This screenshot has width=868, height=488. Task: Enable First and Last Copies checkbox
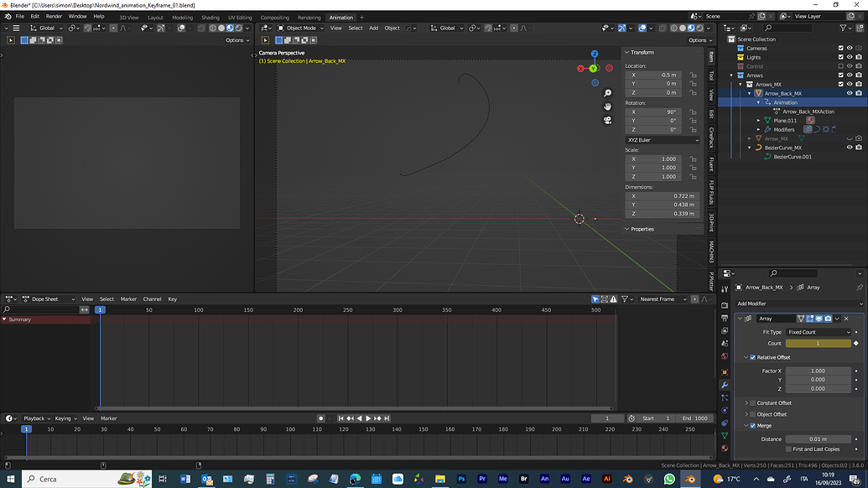(x=788, y=449)
